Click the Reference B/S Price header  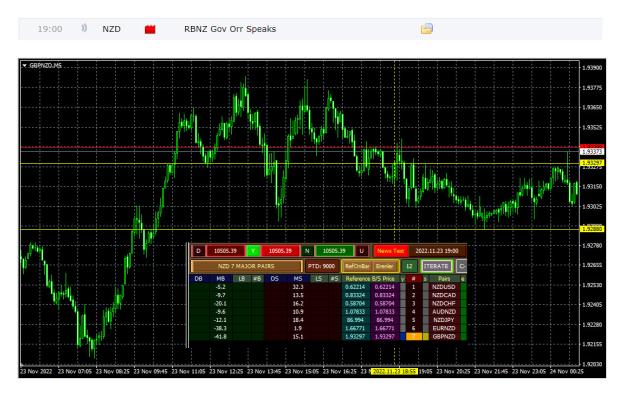click(370, 279)
